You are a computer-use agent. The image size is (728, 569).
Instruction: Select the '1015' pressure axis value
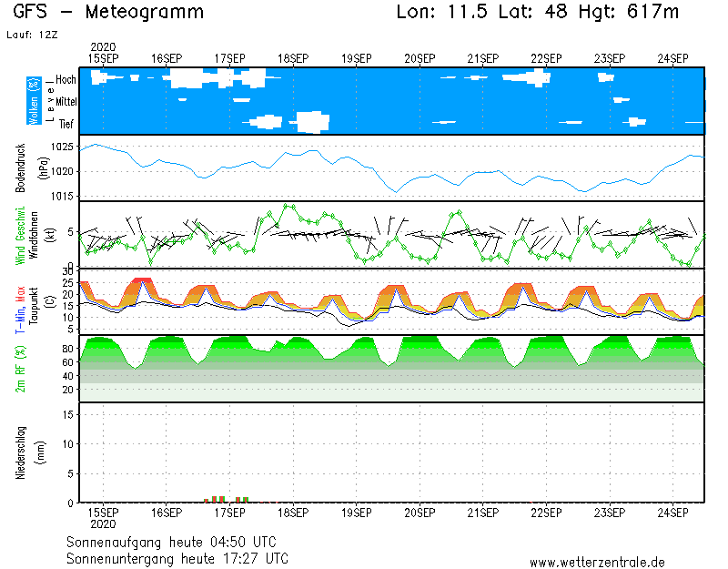tap(62, 197)
